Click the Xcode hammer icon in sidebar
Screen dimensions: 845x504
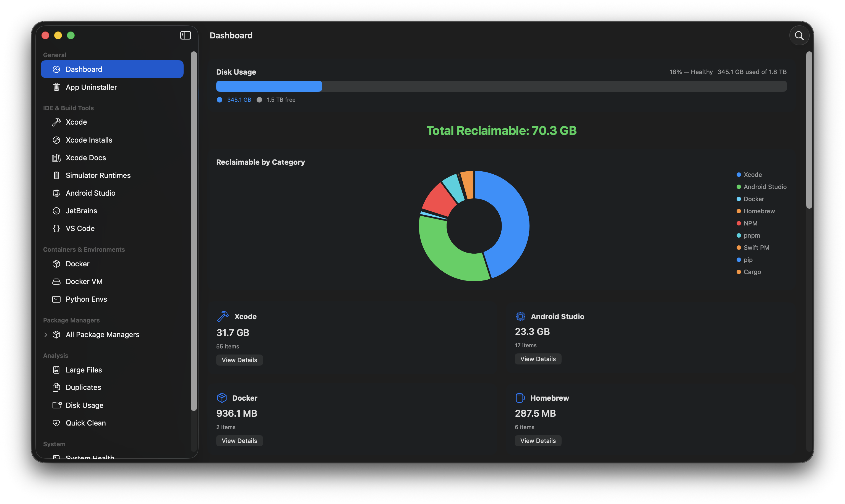[x=56, y=122]
